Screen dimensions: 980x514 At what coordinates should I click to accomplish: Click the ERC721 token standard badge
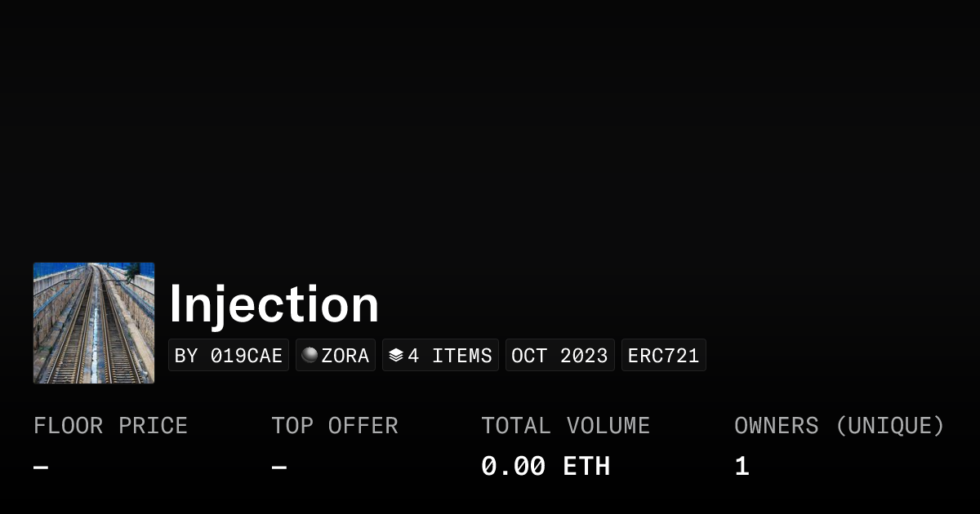pos(663,356)
